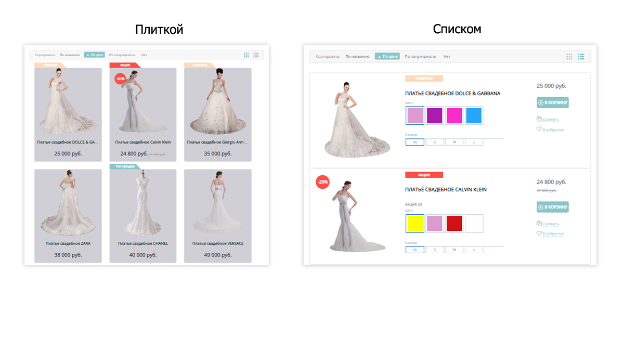
Task: Select size M for Dolce & Gabbana
Action: [x=454, y=142]
